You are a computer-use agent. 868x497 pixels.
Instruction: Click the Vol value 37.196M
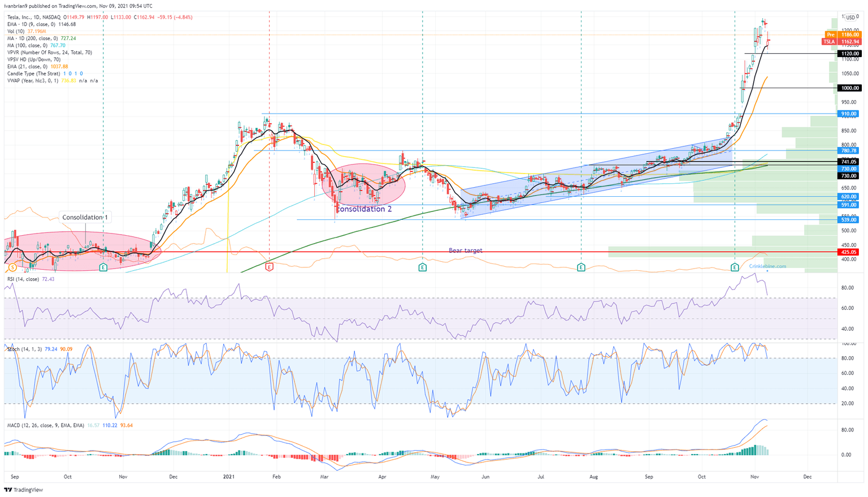[37, 31]
